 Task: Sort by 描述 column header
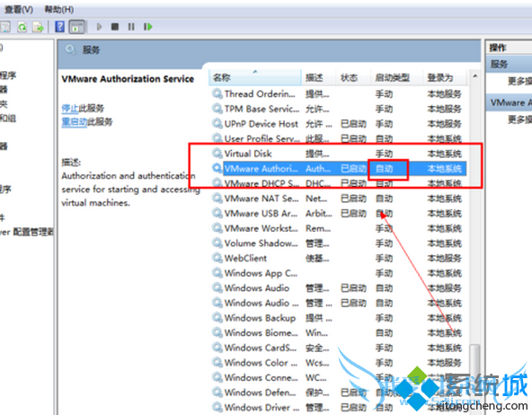318,77
